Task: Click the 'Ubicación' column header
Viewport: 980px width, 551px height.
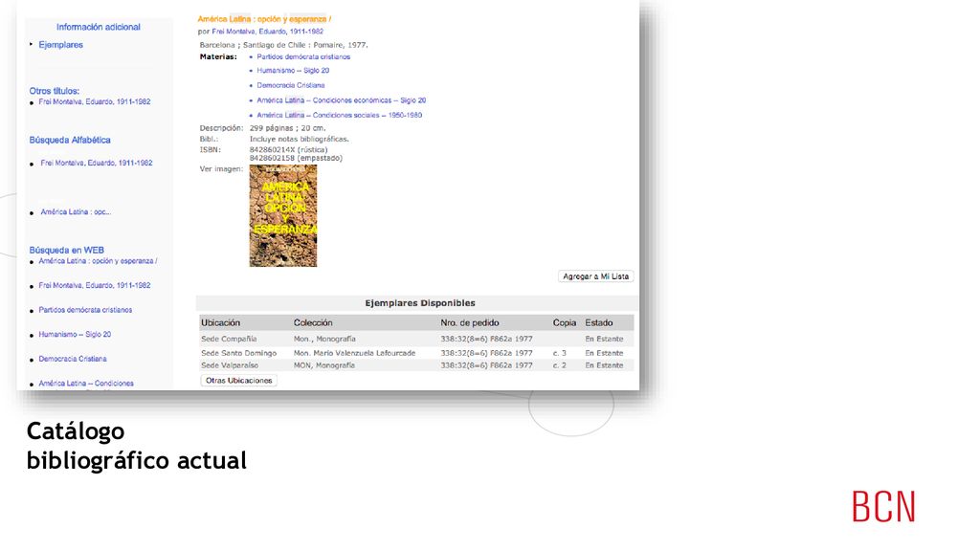Action: click(221, 323)
